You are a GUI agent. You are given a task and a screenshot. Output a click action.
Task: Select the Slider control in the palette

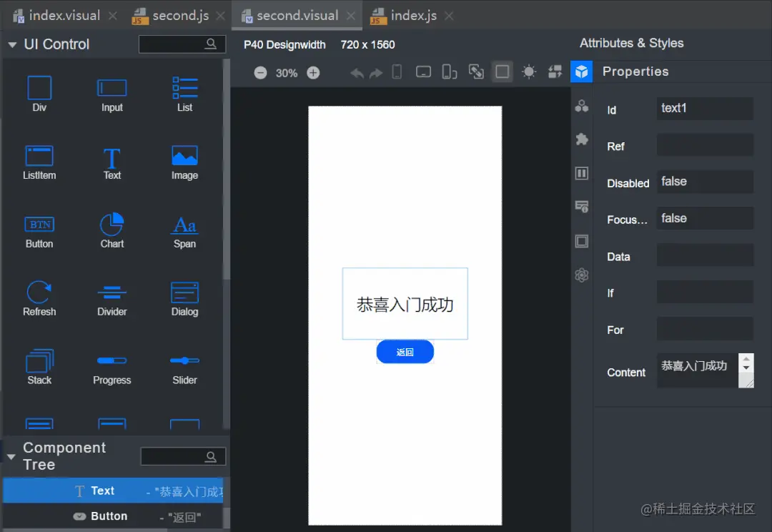point(184,368)
